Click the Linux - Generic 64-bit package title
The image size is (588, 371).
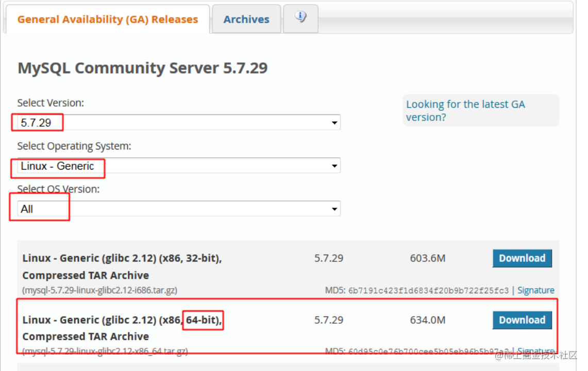122,328
